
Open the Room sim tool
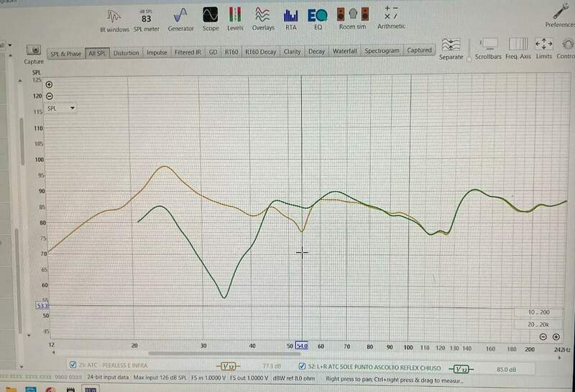tap(352, 19)
